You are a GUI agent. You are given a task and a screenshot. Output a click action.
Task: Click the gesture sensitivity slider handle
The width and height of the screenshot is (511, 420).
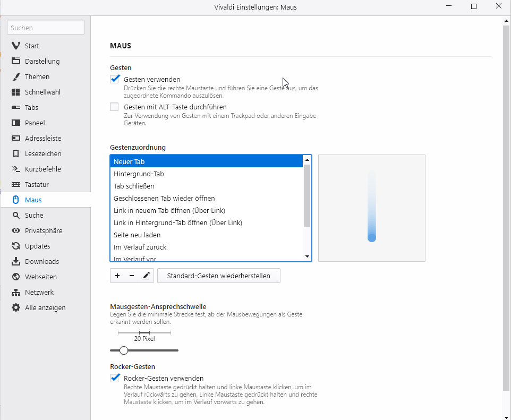click(124, 350)
